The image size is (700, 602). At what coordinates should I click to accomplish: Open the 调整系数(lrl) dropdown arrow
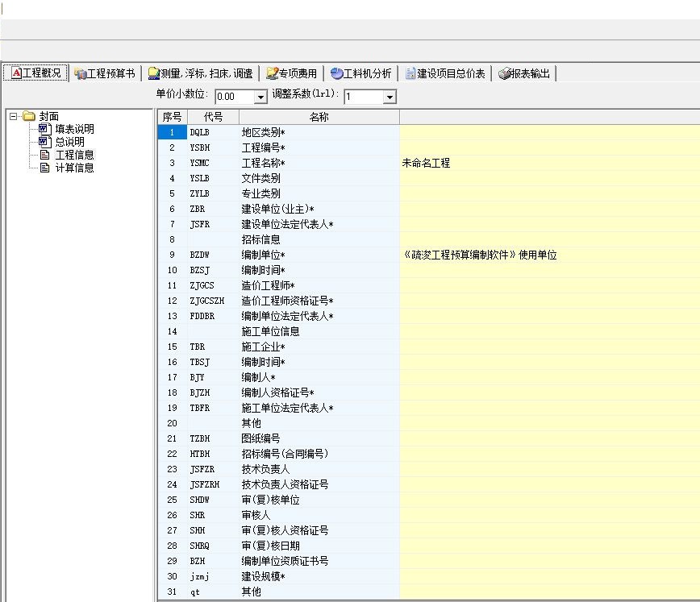390,97
